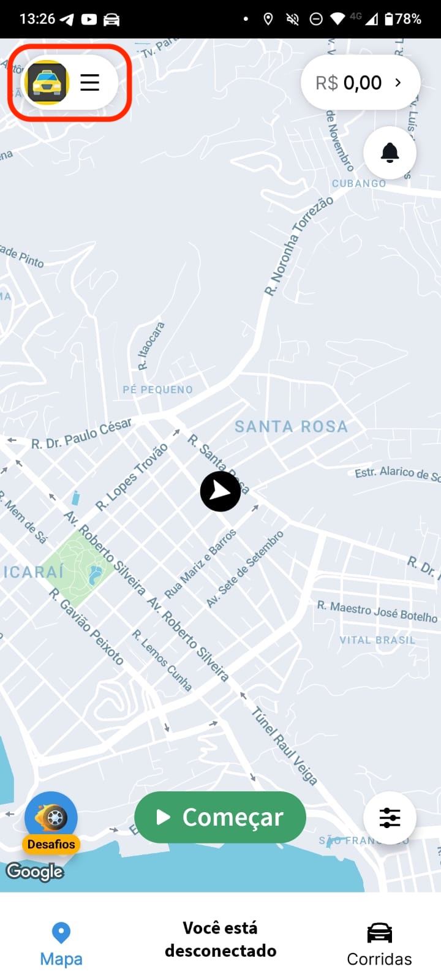
Task: Open ride filter sliders icon
Action: click(x=390, y=818)
